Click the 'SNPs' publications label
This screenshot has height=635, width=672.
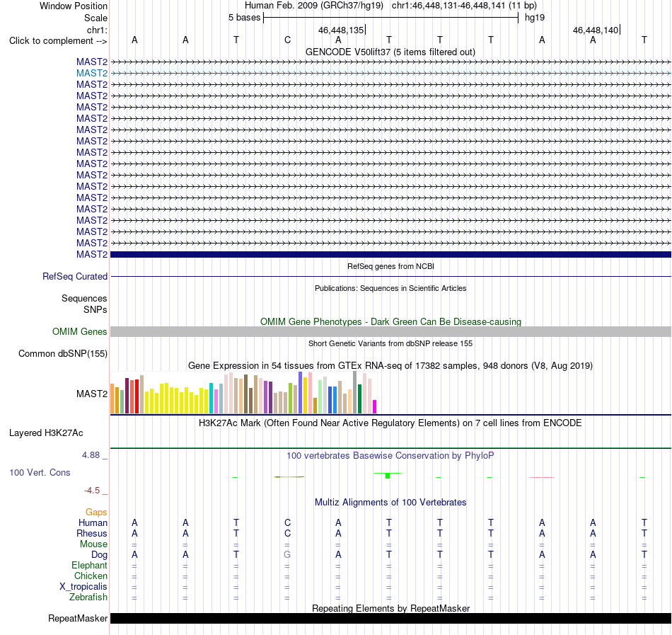tap(95, 309)
